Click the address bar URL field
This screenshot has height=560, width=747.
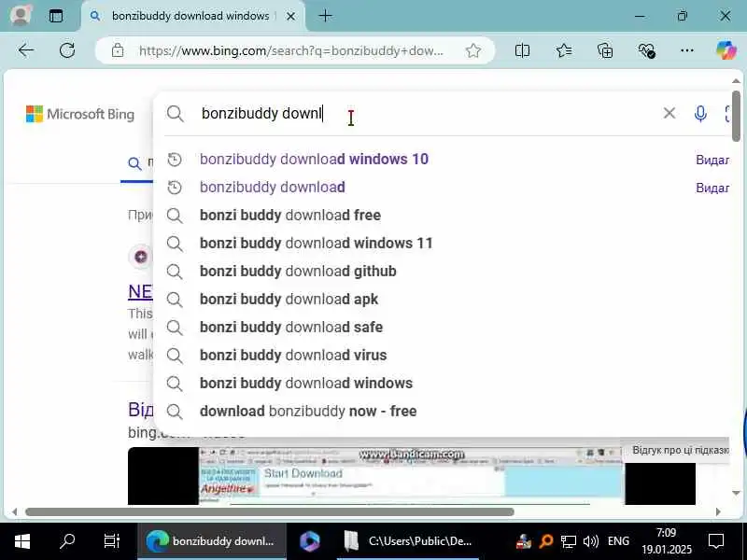tap(290, 50)
